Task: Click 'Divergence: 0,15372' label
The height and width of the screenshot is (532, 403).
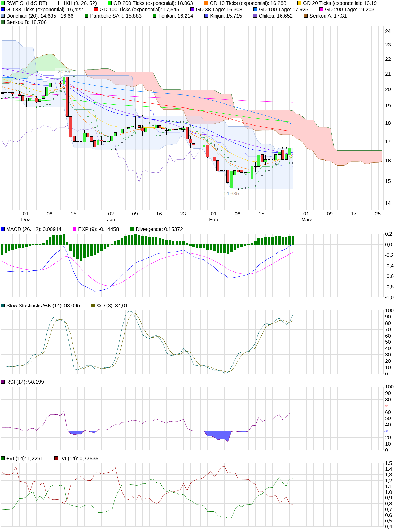Action: point(159,229)
